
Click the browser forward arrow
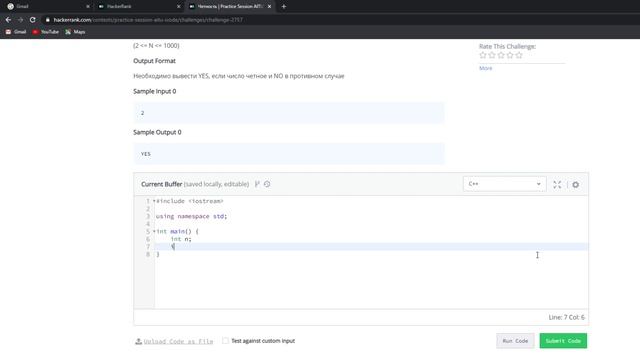coord(20,20)
